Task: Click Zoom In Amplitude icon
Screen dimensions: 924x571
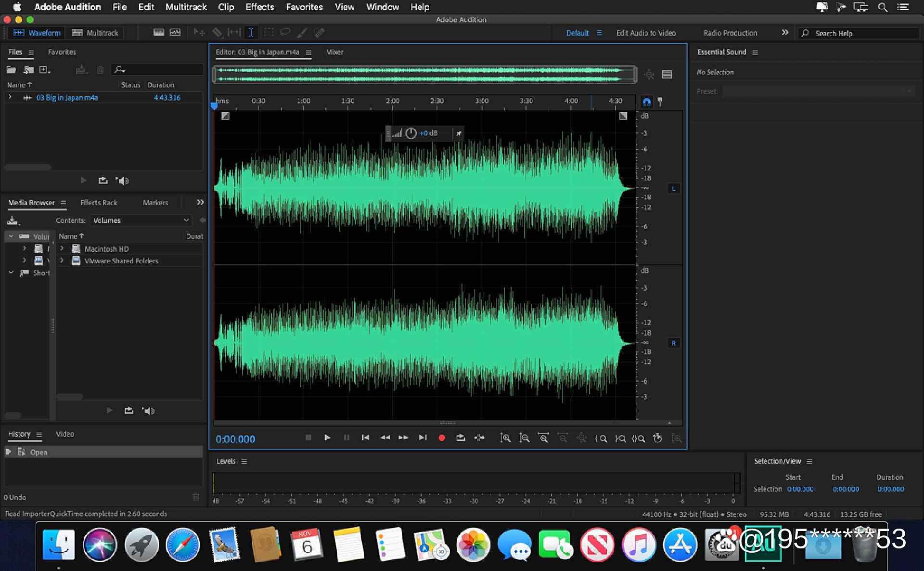Action: point(505,438)
